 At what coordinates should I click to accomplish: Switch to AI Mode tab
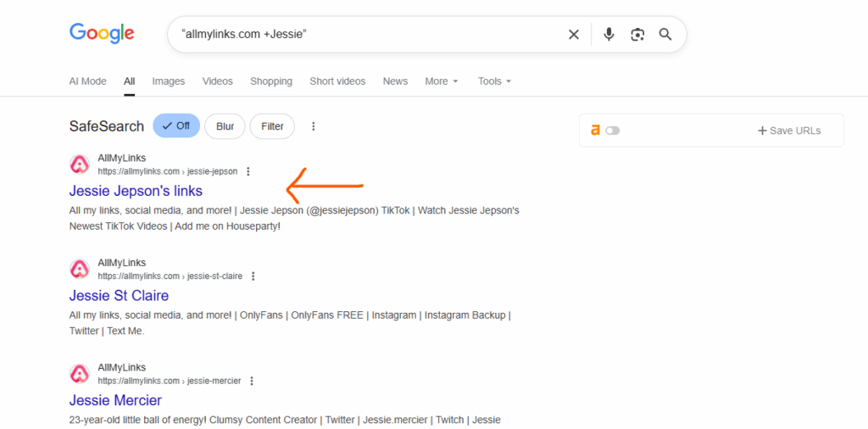click(x=87, y=81)
